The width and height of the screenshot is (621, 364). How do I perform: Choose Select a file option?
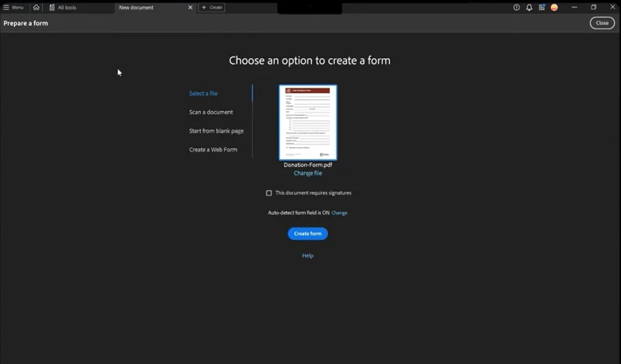[x=203, y=93]
